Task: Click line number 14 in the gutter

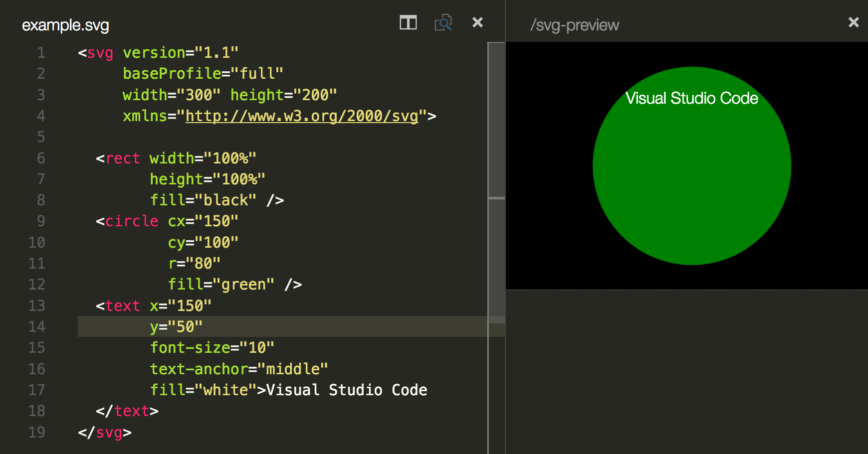Action: point(37,326)
